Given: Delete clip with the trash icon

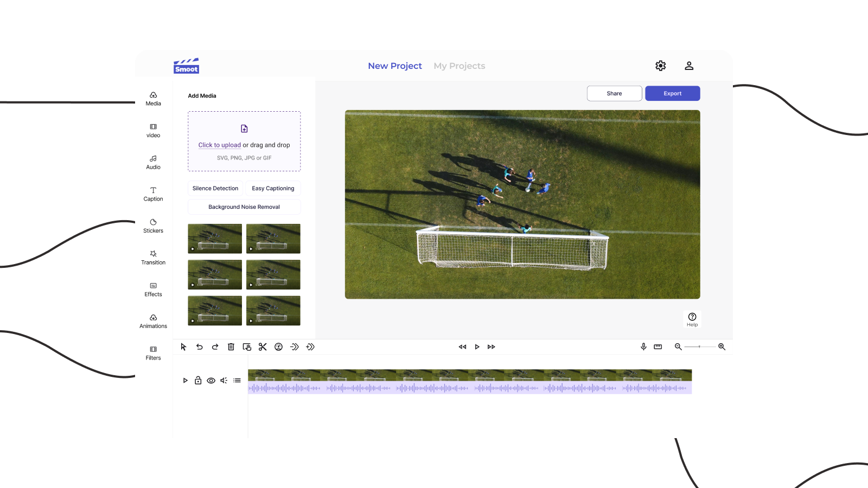Looking at the screenshot, I should click(231, 347).
